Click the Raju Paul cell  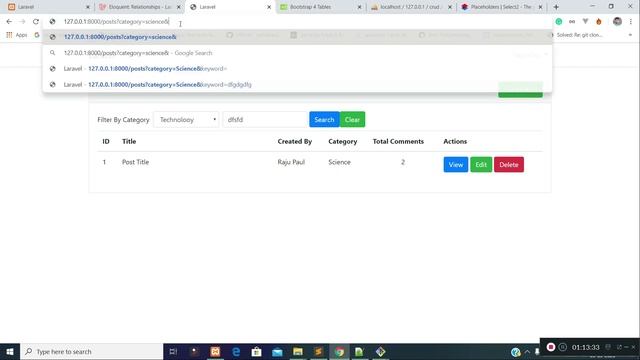[x=291, y=162]
